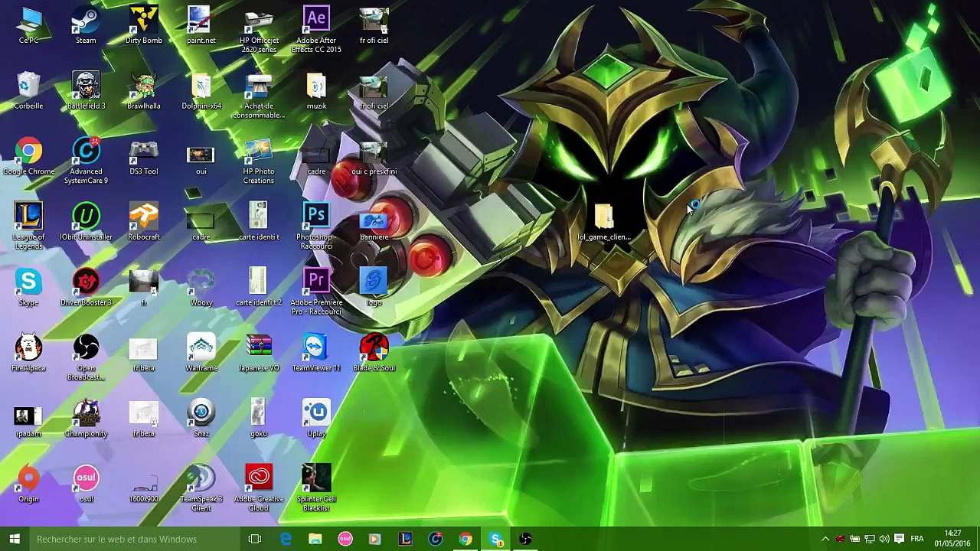
Task: Open the Action Center notifications icon
Action: pyautogui.click(x=900, y=539)
